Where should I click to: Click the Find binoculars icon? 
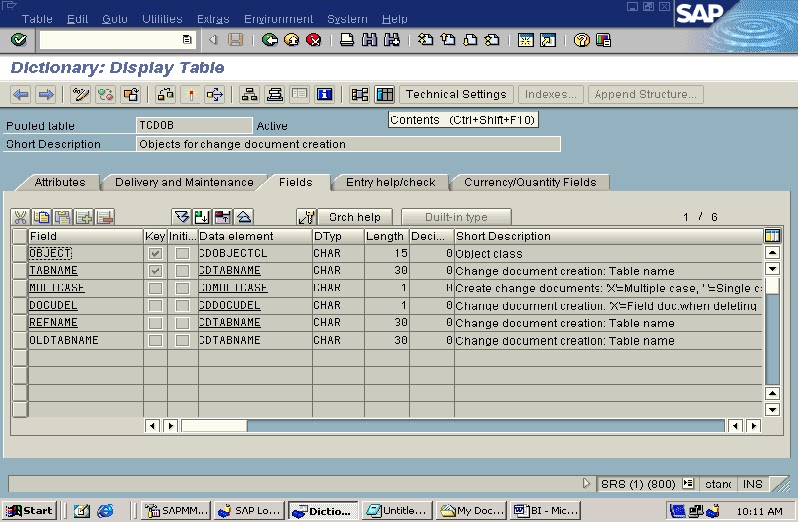[369, 40]
